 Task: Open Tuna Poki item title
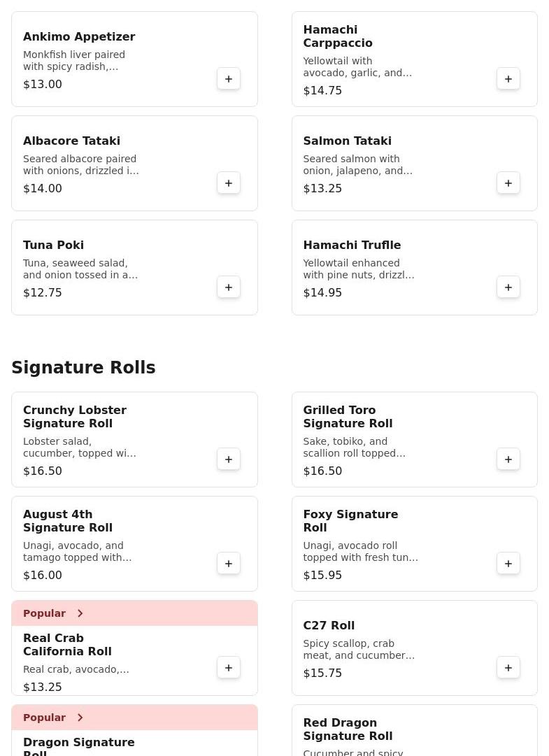point(53,245)
